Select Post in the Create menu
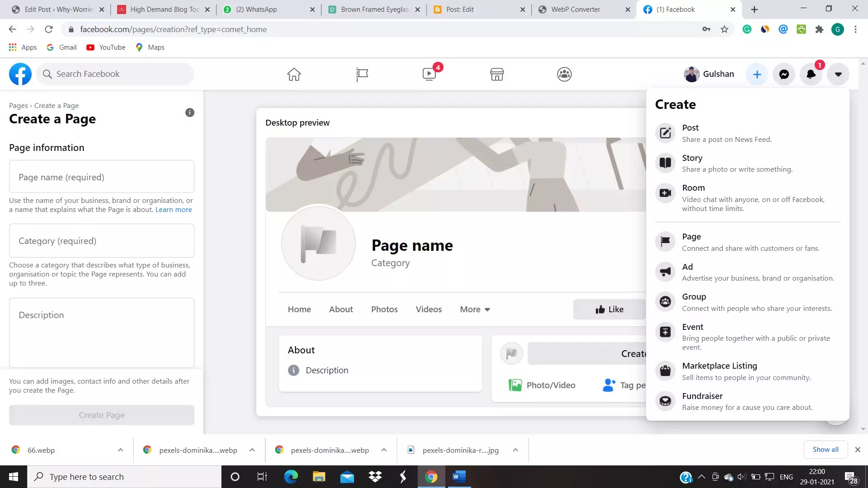868x488 pixels. click(x=747, y=133)
